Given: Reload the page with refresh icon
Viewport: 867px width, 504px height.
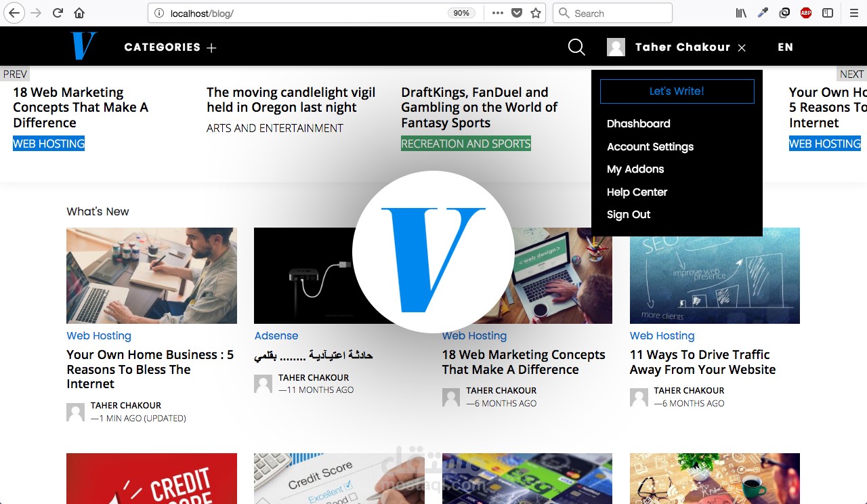Looking at the screenshot, I should coord(58,13).
